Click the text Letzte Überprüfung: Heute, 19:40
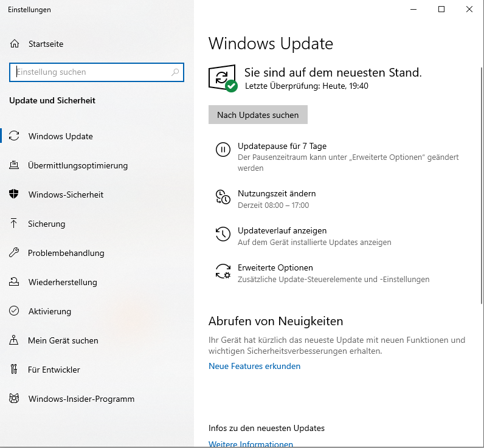Screen dimensions: 484x448 pos(306,86)
